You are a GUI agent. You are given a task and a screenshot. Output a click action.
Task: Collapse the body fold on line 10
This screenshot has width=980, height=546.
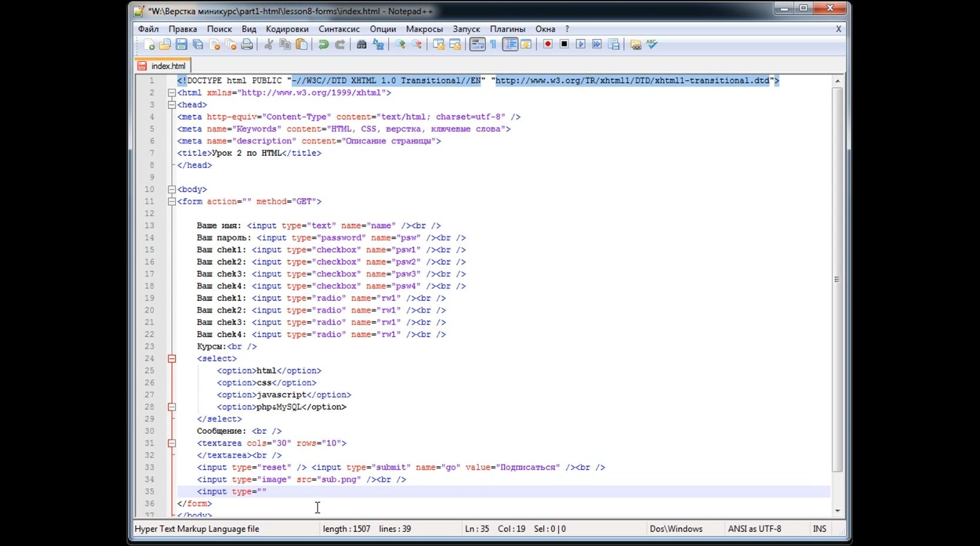click(x=172, y=190)
